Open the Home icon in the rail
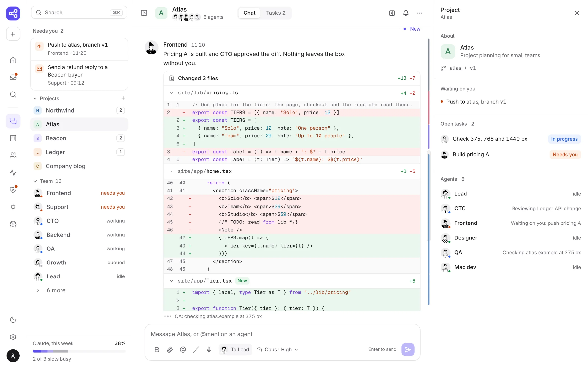This screenshot has height=368, width=588. pos(13,60)
